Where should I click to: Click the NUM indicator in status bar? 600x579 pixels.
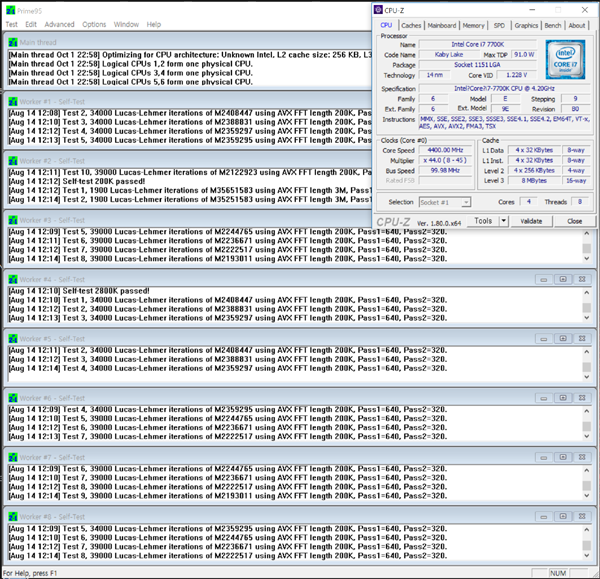coord(558,573)
